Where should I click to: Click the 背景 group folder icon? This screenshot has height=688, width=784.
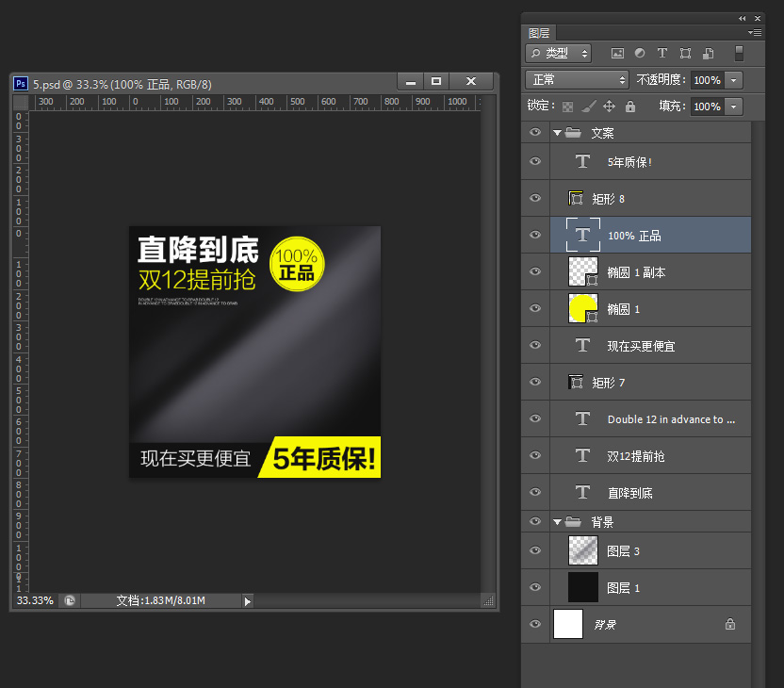573,522
